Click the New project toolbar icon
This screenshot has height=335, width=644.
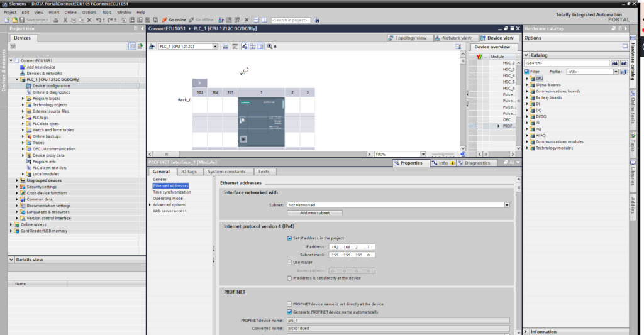(7, 19)
